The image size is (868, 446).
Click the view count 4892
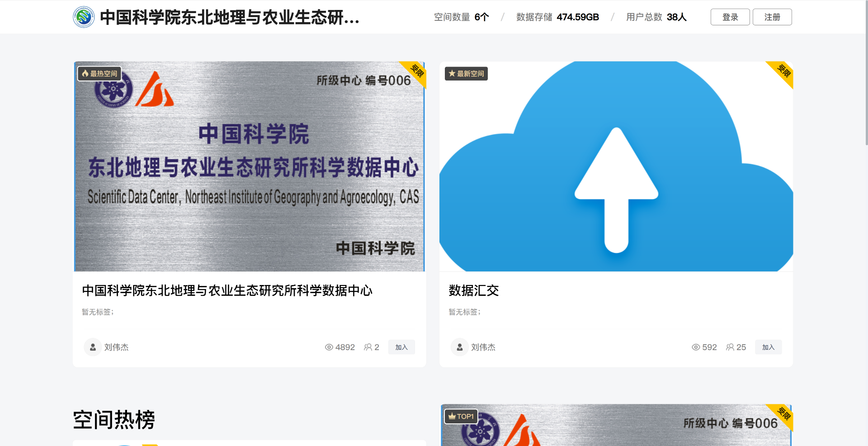345,347
